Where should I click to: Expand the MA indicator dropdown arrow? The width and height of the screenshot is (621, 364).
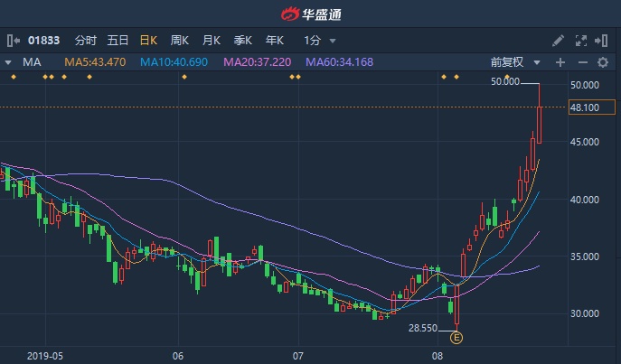(8, 62)
